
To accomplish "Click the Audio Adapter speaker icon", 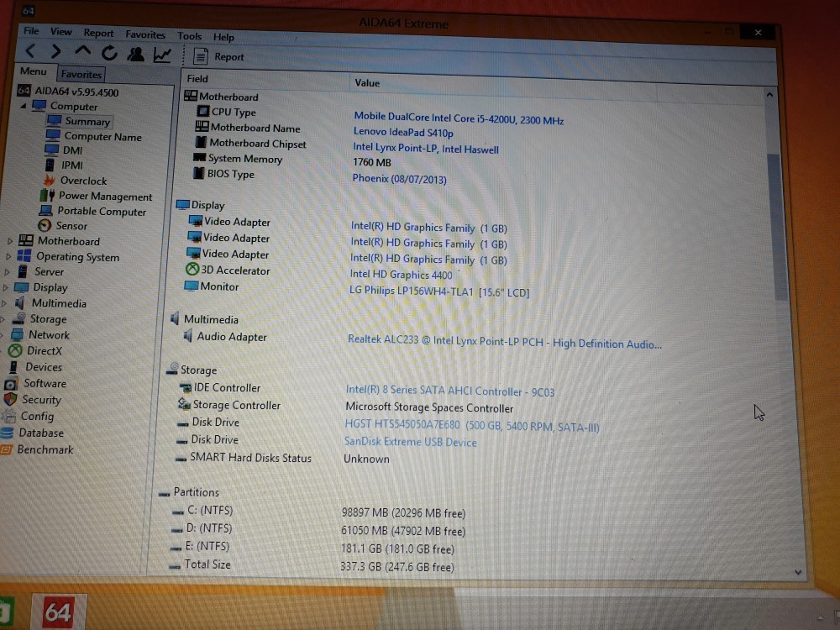I will (x=187, y=336).
